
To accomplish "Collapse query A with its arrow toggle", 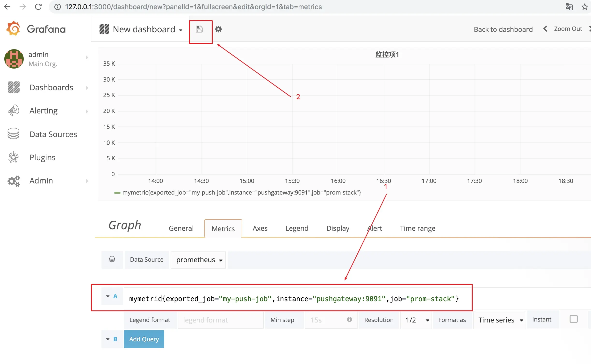I will tap(108, 296).
